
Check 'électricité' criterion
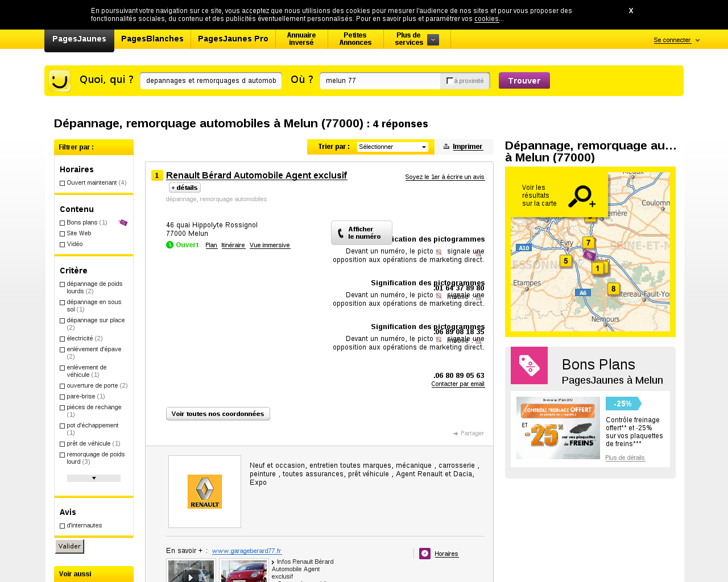(63, 339)
